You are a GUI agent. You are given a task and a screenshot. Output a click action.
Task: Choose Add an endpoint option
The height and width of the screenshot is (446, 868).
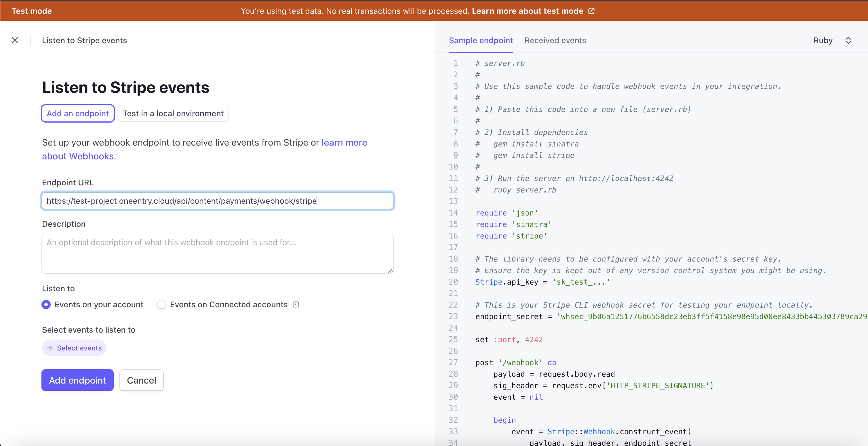[78, 114]
